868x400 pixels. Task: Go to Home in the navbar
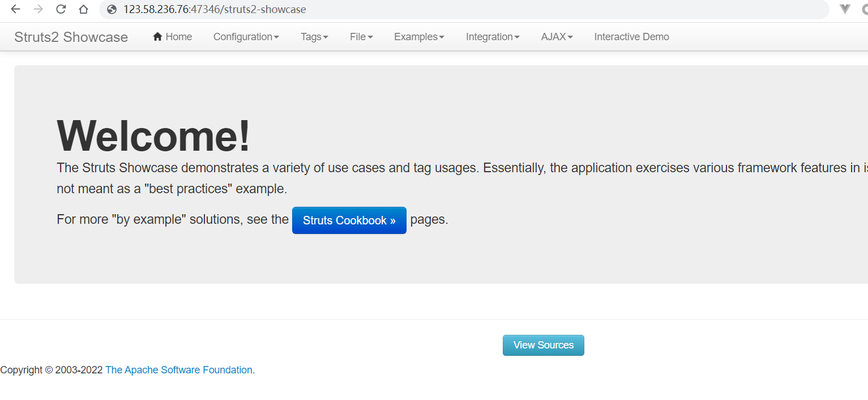pyautogui.click(x=173, y=37)
